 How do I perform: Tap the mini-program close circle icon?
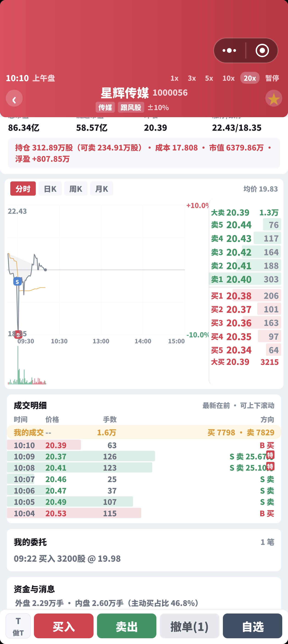click(262, 50)
